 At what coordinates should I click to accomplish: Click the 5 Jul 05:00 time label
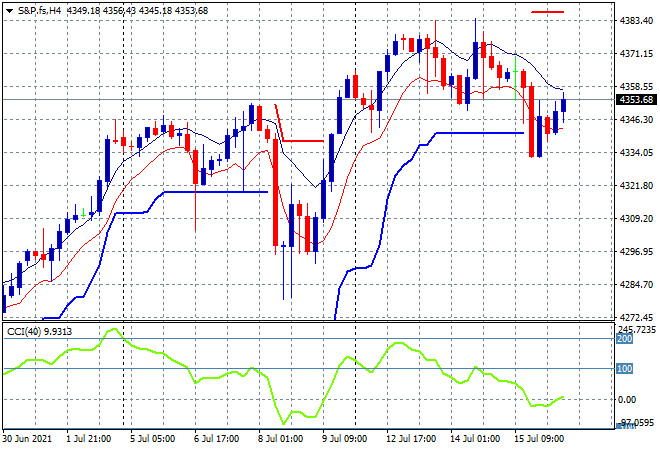coord(152,439)
